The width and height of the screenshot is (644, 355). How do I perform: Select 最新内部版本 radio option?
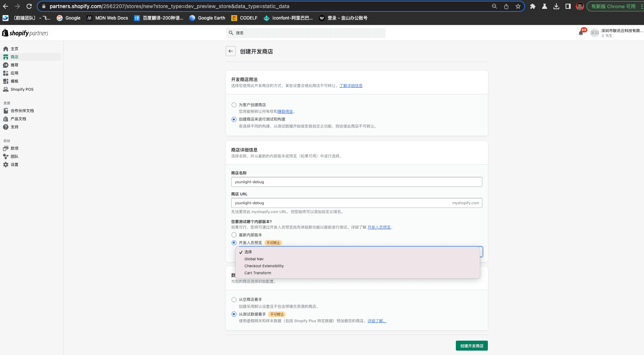(234, 235)
